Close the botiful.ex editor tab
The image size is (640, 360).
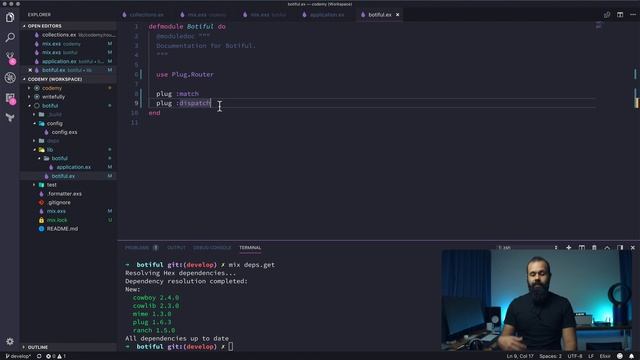pos(398,15)
